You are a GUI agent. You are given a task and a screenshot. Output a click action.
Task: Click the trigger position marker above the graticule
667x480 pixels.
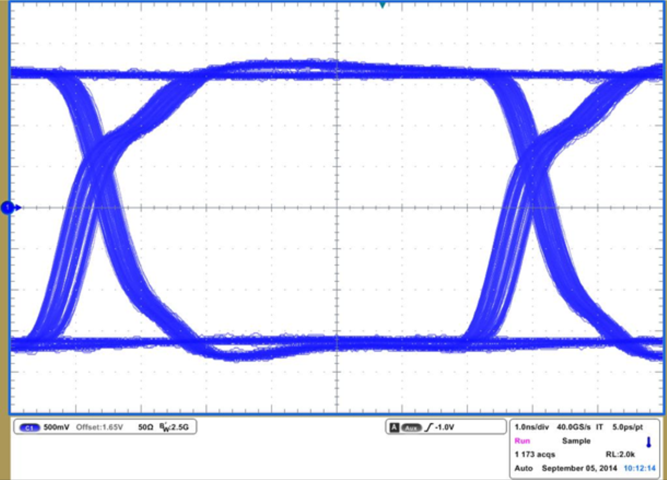point(382,4)
